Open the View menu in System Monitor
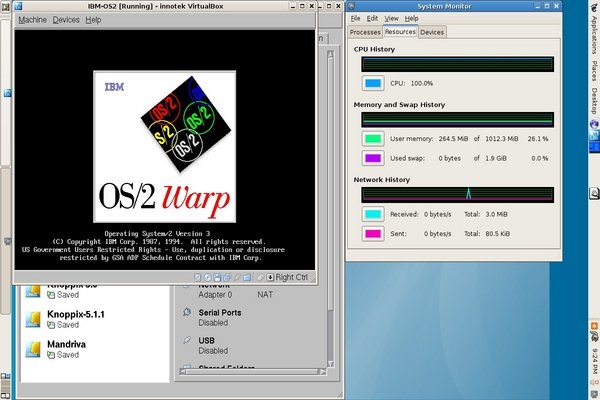 [x=391, y=18]
